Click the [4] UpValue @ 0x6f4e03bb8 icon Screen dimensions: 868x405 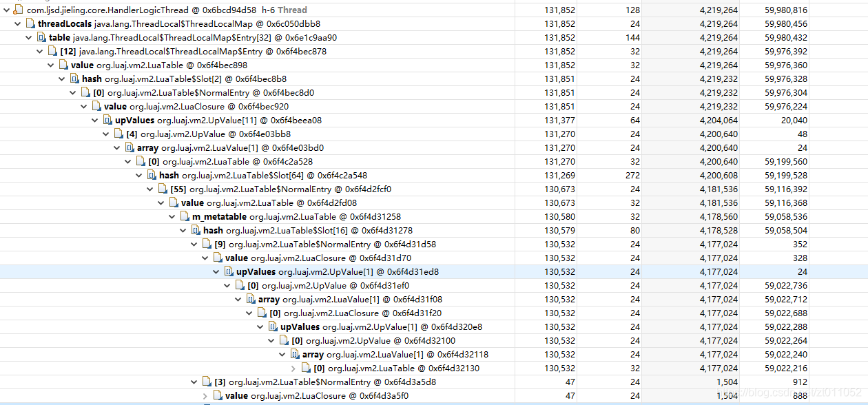[117, 134]
